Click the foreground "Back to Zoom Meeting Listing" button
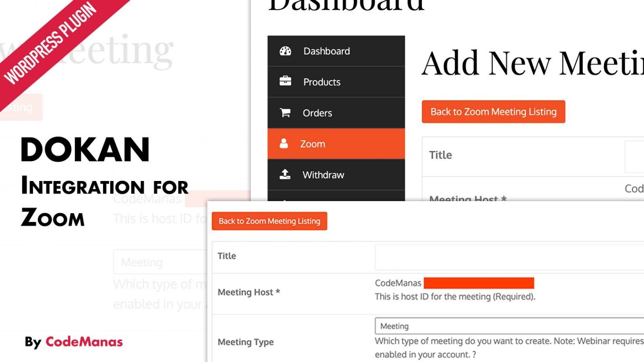This screenshot has width=644, height=362. tap(269, 221)
